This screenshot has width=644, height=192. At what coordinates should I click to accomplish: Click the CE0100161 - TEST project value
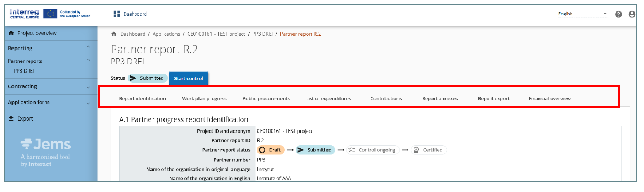[285, 131]
